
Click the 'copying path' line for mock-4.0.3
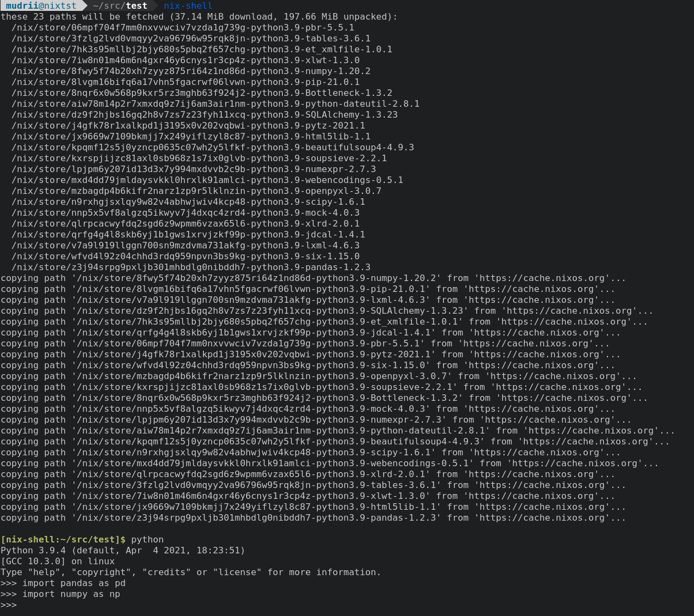pos(308,408)
